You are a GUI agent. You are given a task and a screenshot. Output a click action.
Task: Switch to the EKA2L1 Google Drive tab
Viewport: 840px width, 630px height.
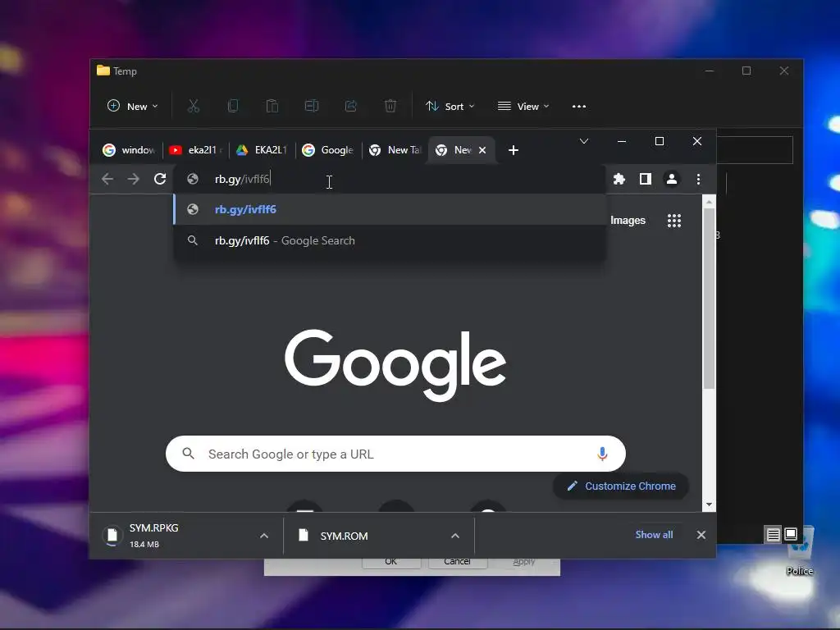262,150
